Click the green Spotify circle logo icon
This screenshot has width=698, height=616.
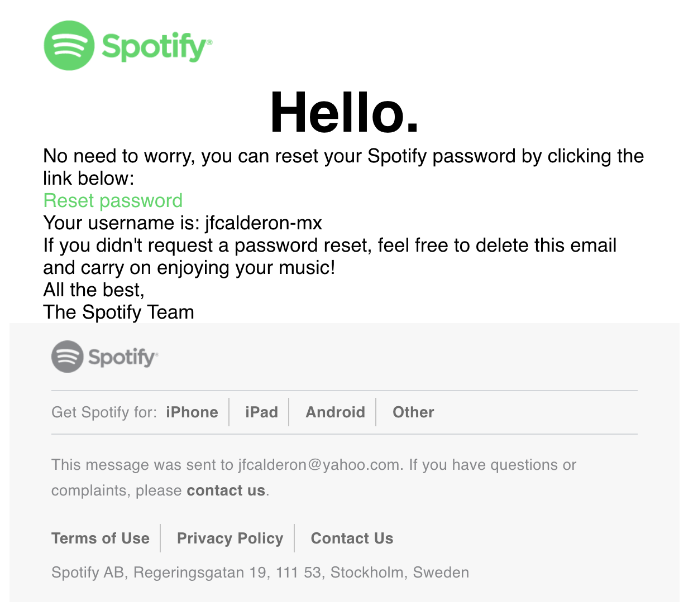(x=69, y=46)
